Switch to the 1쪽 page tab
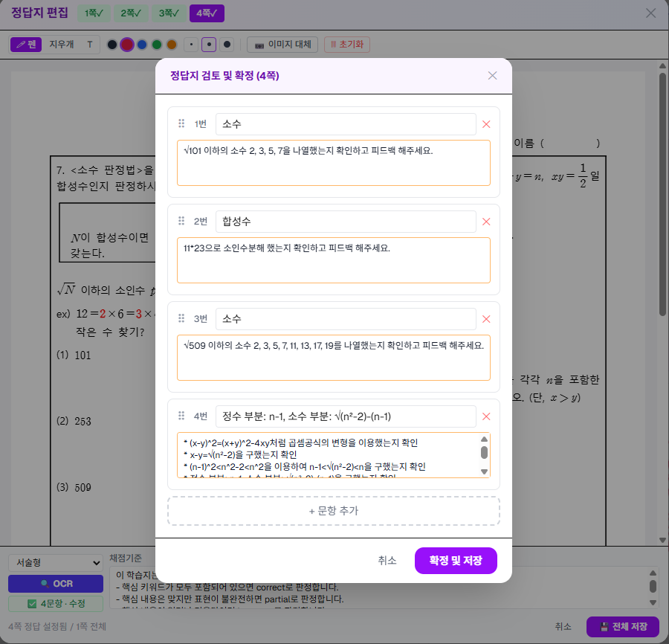 pyautogui.click(x=94, y=13)
